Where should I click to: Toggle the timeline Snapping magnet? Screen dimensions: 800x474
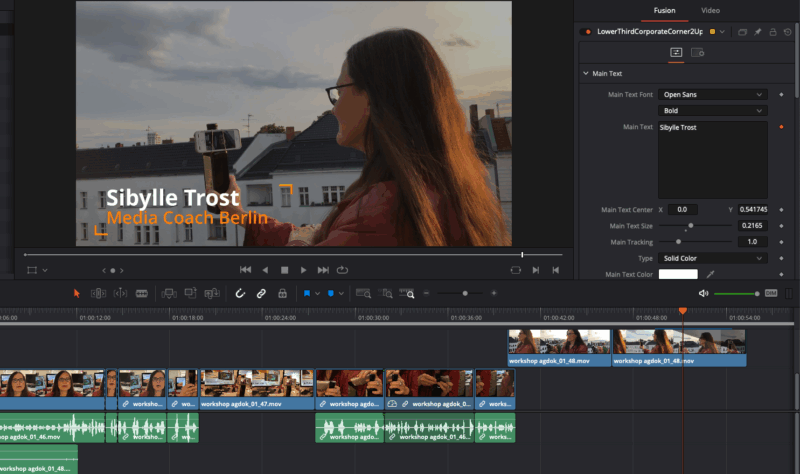(240, 293)
